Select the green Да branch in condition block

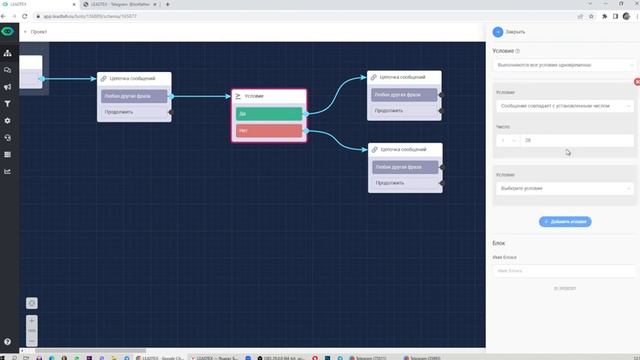click(269, 114)
